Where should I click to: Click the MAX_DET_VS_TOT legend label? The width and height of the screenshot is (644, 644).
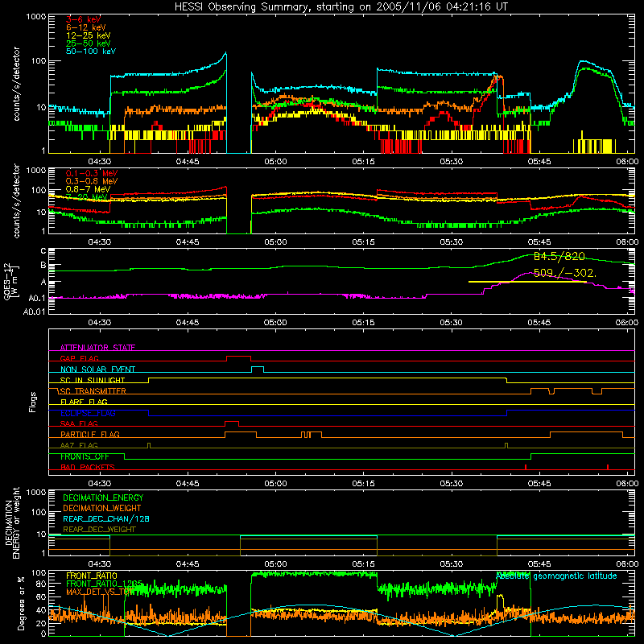point(100,592)
